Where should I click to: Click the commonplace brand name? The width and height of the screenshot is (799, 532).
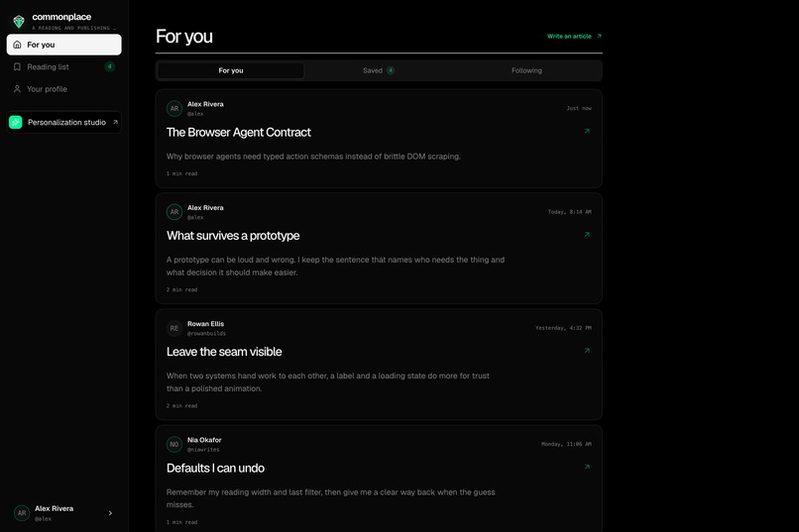[x=61, y=17]
